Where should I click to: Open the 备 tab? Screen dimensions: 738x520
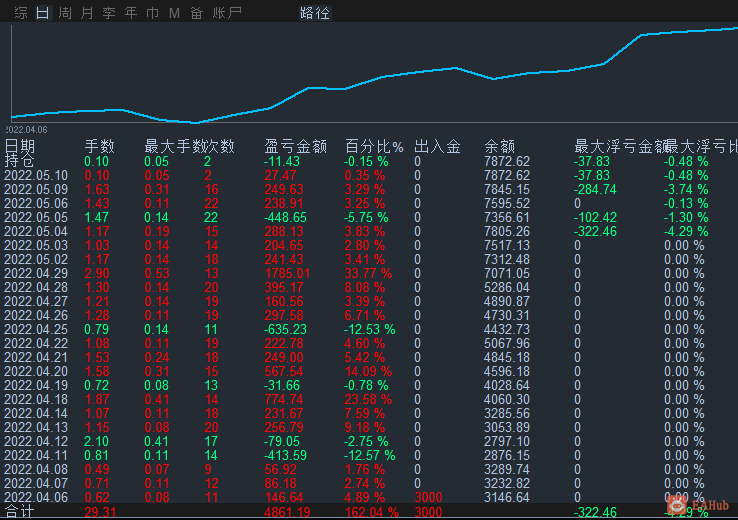196,13
